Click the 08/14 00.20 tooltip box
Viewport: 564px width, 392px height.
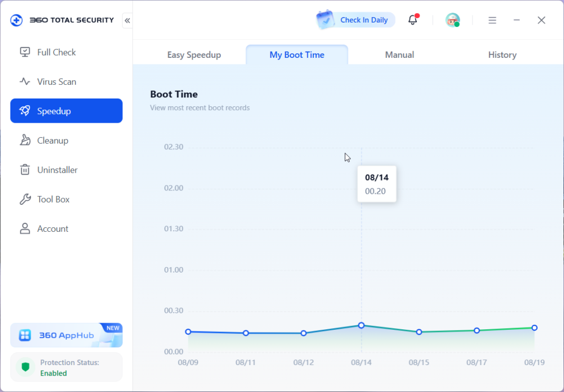(x=377, y=184)
